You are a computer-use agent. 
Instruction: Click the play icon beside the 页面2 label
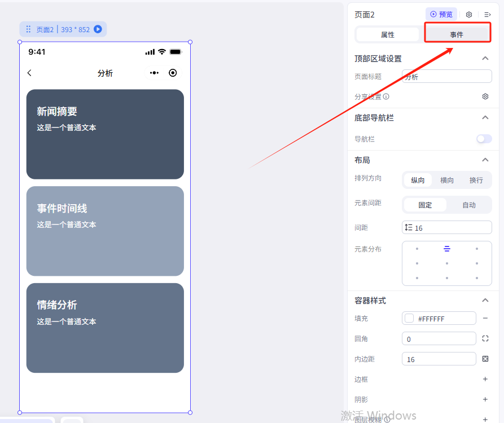pos(98,29)
